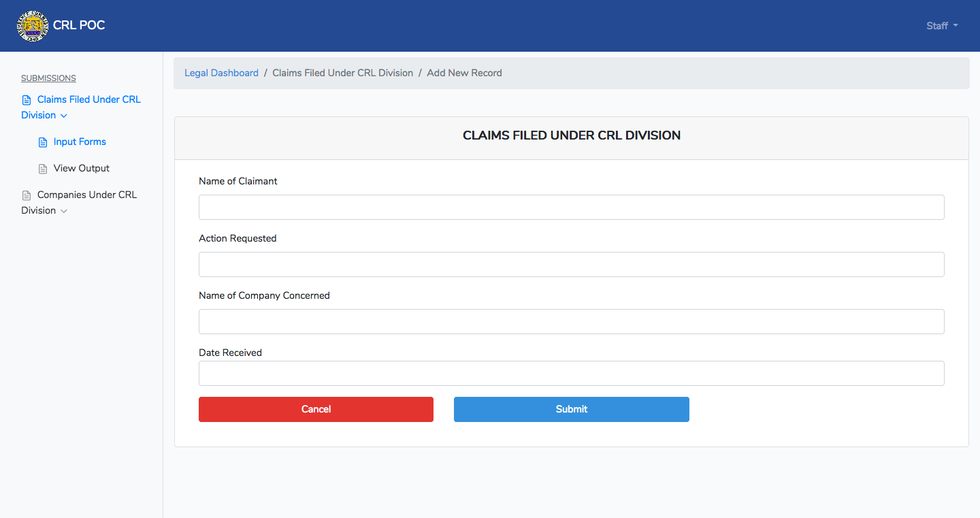Collapse the Claims Filed Under CRL Division chevron
The height and width of the screenshot is (518, 980).
(64, 116)
